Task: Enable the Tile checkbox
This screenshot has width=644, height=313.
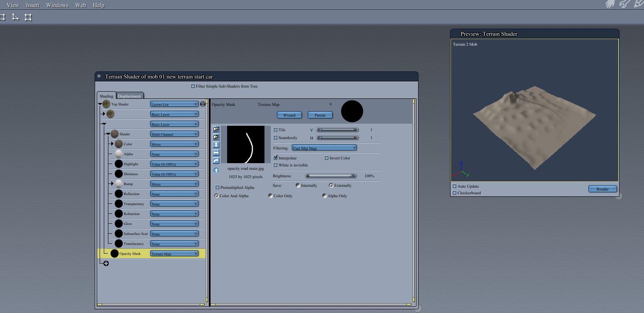Action: 275,130
